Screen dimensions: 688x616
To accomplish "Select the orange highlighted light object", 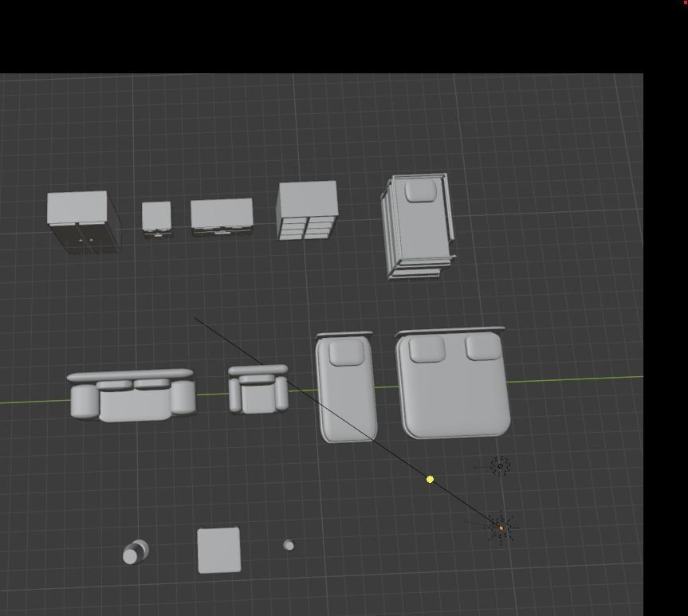I will pyautogui.click(x=501, y=528).
